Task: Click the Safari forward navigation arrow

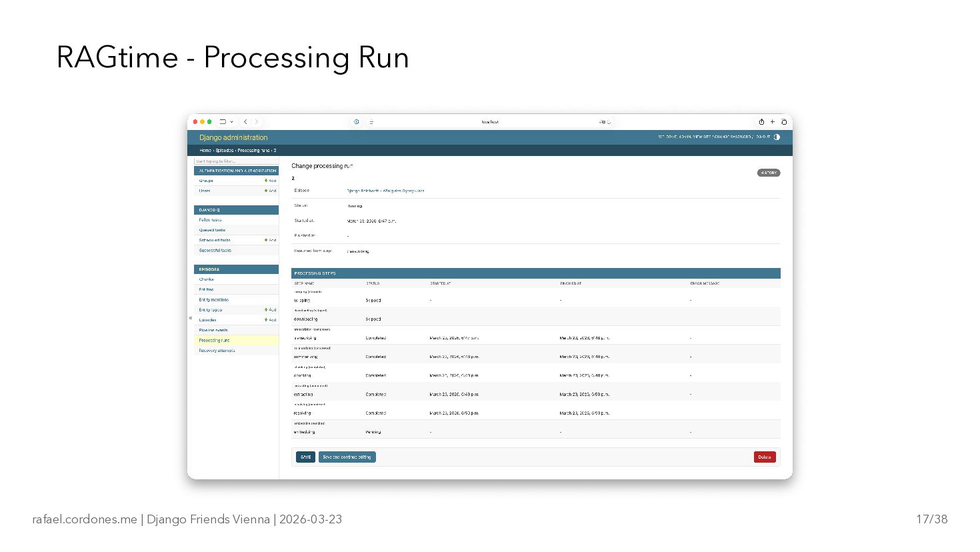Action: (257, 122)
